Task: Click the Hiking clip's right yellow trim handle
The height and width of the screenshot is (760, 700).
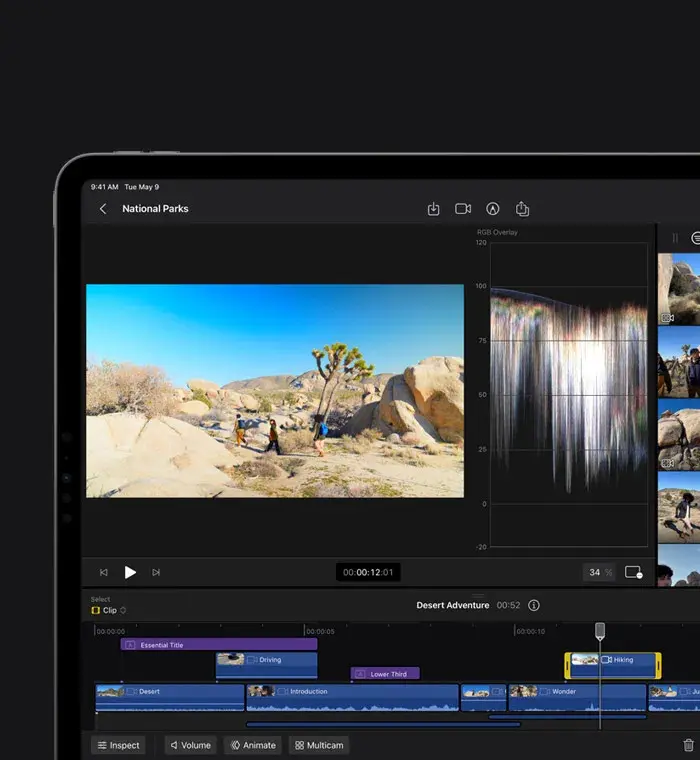Action: pos(658,665)
